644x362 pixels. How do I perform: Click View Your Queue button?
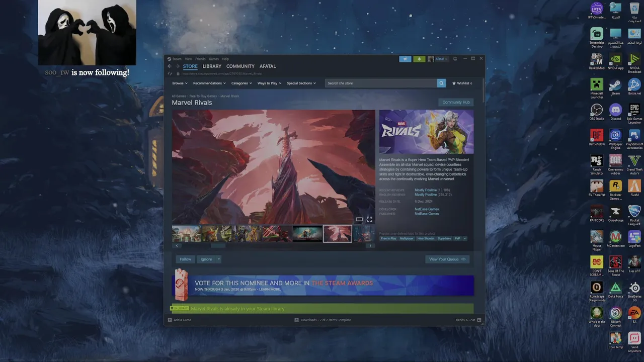(x=447, y=259)
